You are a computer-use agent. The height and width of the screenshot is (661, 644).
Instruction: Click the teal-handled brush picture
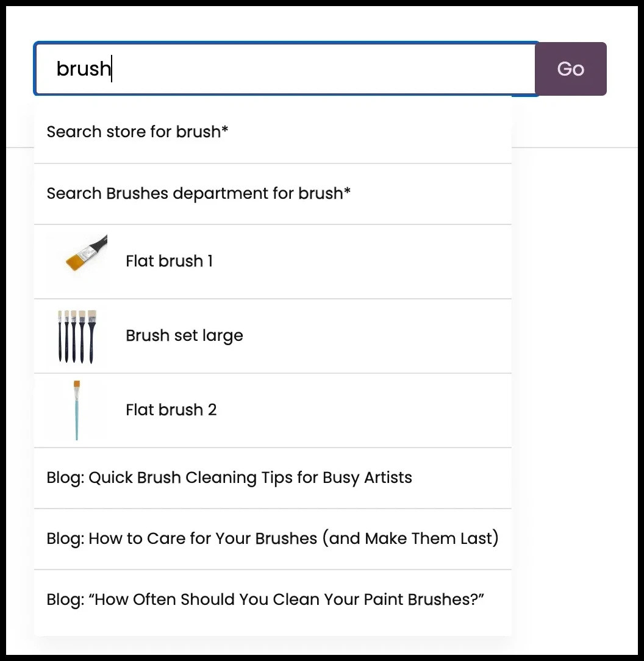pos(77,410)
